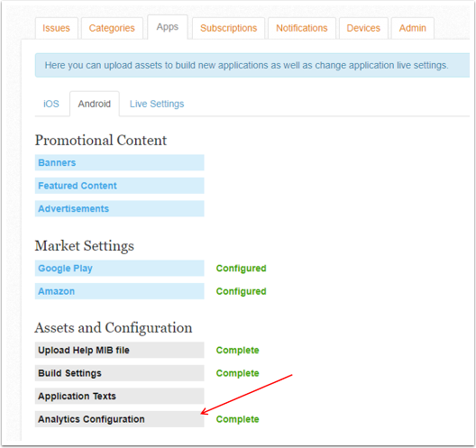The image size is (476, 448).
Task: Open Google Play market settings
Action: click(120, 269)
